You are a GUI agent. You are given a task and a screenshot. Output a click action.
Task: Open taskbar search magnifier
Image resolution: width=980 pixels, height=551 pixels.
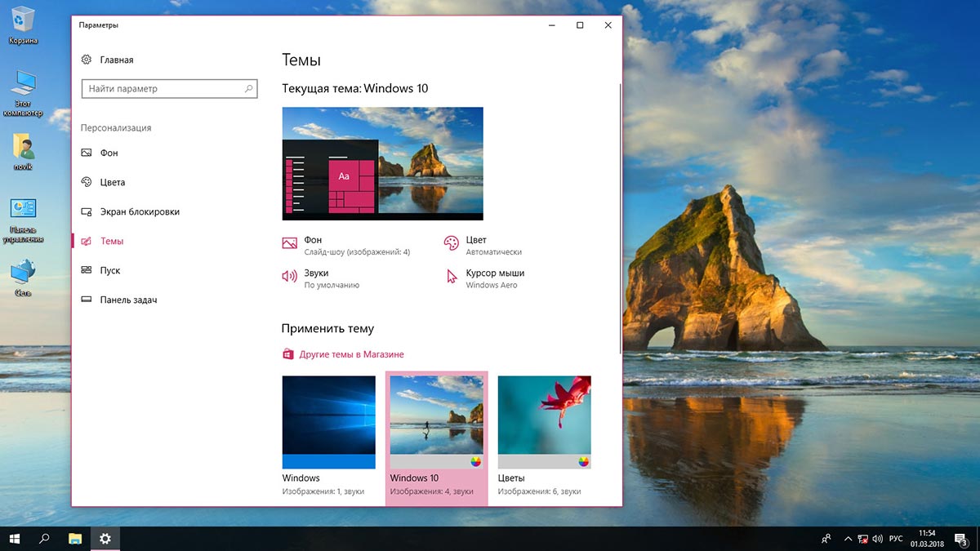pos(45,538)
